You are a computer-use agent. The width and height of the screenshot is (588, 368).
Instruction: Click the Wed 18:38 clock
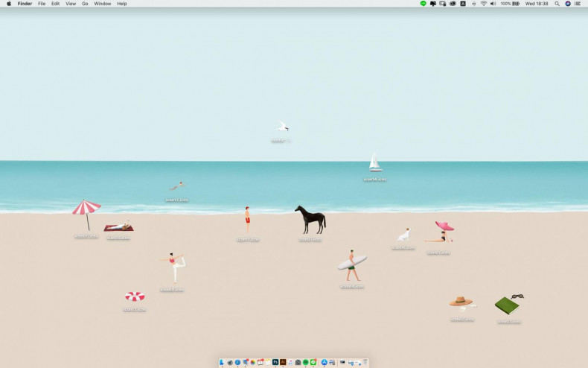pos(537,4)
